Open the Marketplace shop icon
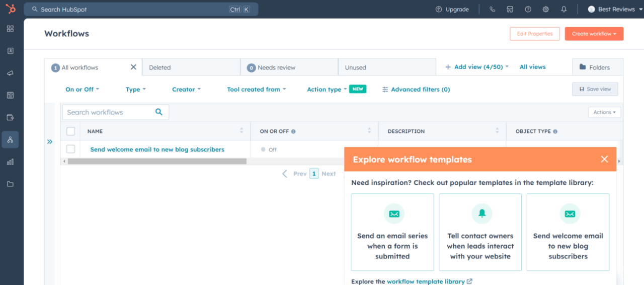This screenshot has width=644, height=285. coord(510,9)
